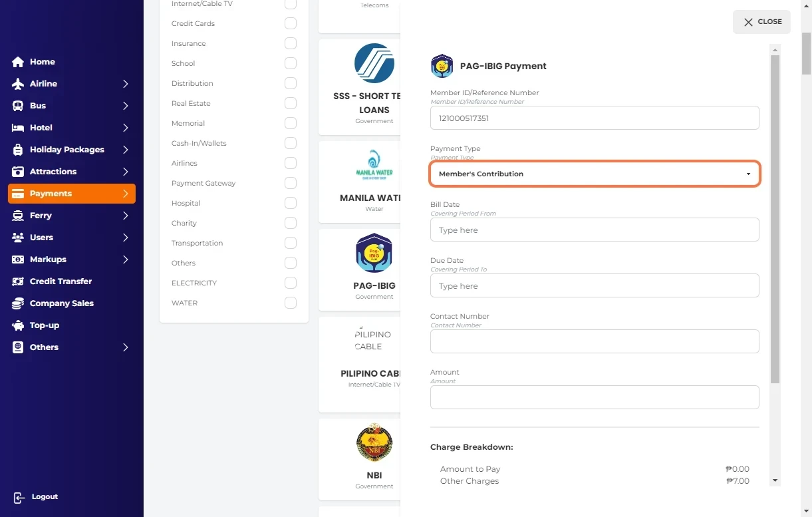Click the Company Sales coins icon

pyautogui.click(x=18, y=303)
